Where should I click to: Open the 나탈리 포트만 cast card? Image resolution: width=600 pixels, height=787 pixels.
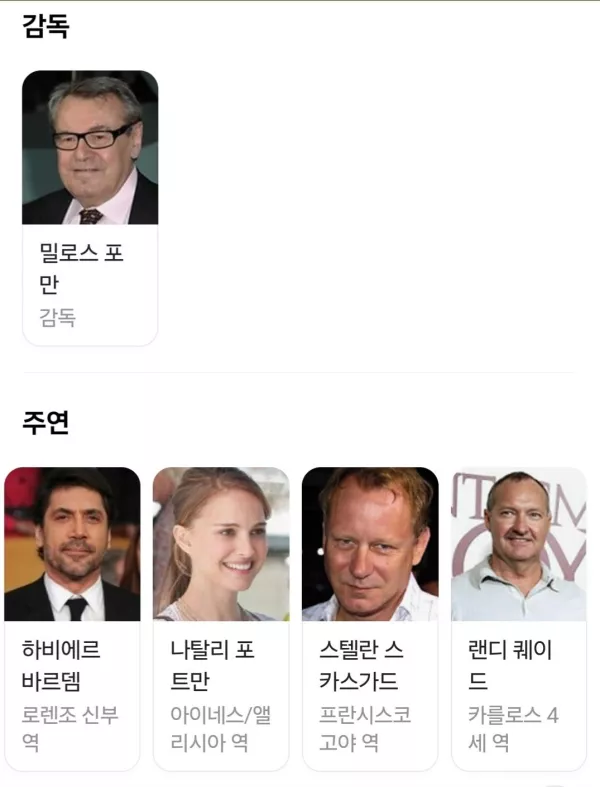click(x=221, y=619)
